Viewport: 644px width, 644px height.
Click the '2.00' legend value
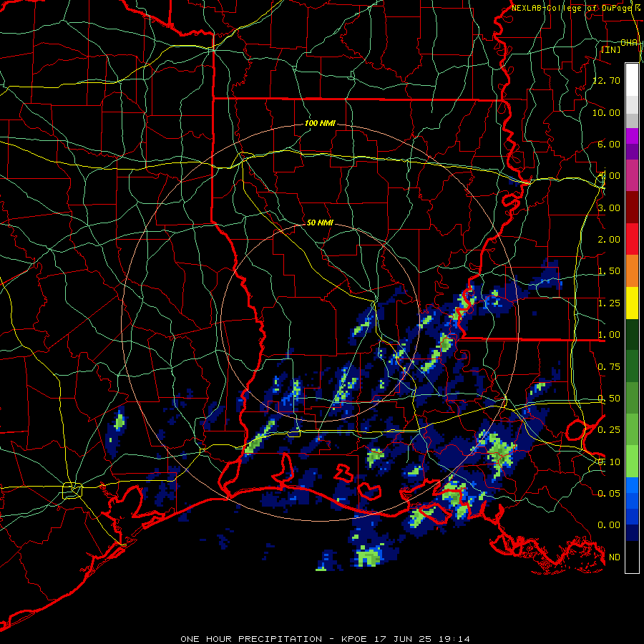(x=609, y=240)
